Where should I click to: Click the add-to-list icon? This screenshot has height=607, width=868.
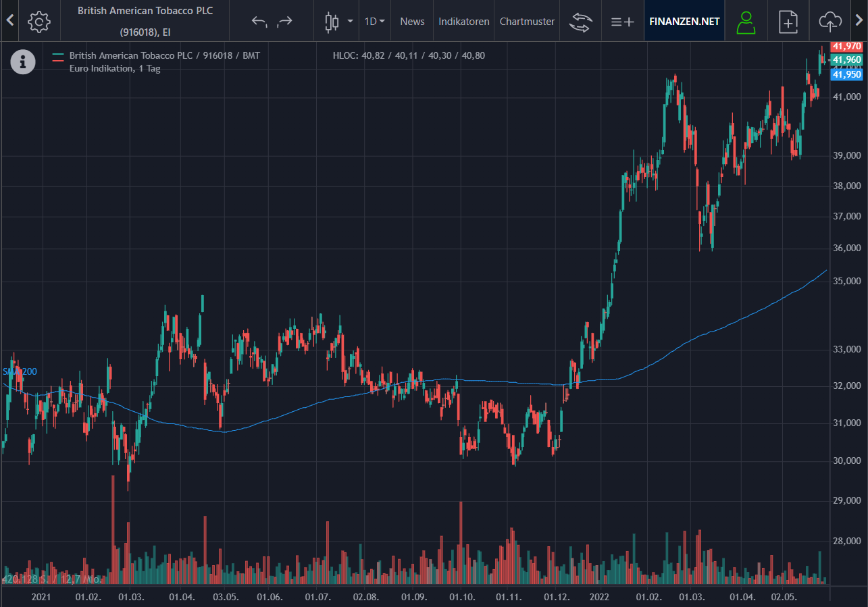coord(622,22)
